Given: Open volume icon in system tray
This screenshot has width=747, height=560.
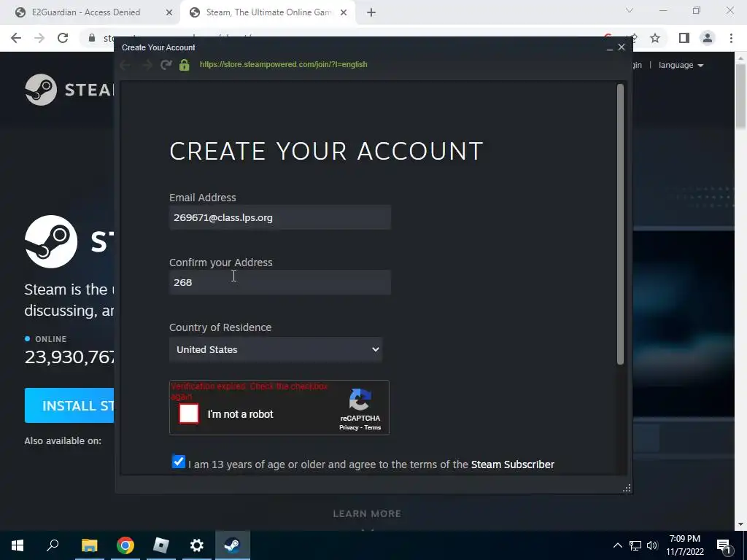Looking at the screenshot, I should pyautogui.click(x=652, y=545).
